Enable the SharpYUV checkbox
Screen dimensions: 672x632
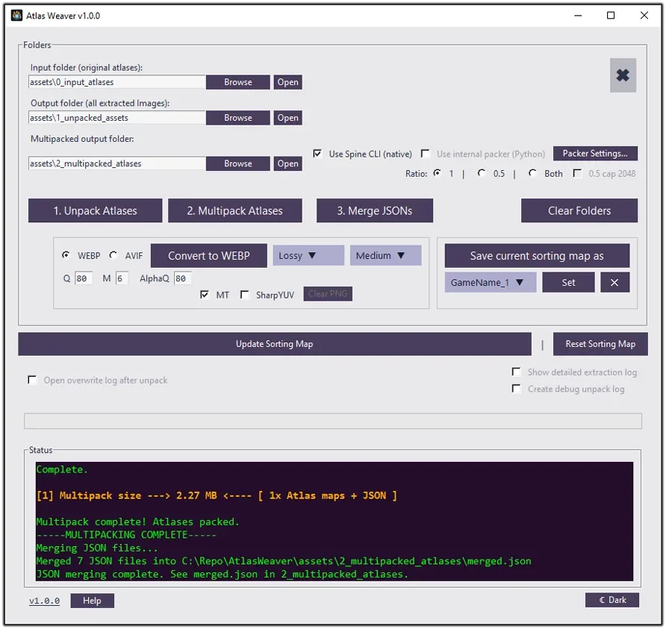tap(246, 296)
